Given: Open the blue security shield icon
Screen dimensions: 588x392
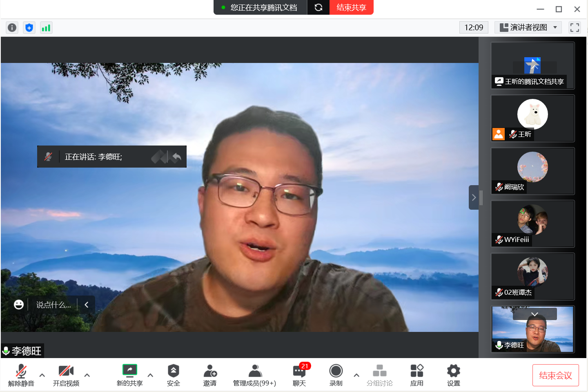Looking at the screenshot, I should [x=29, y=28].
